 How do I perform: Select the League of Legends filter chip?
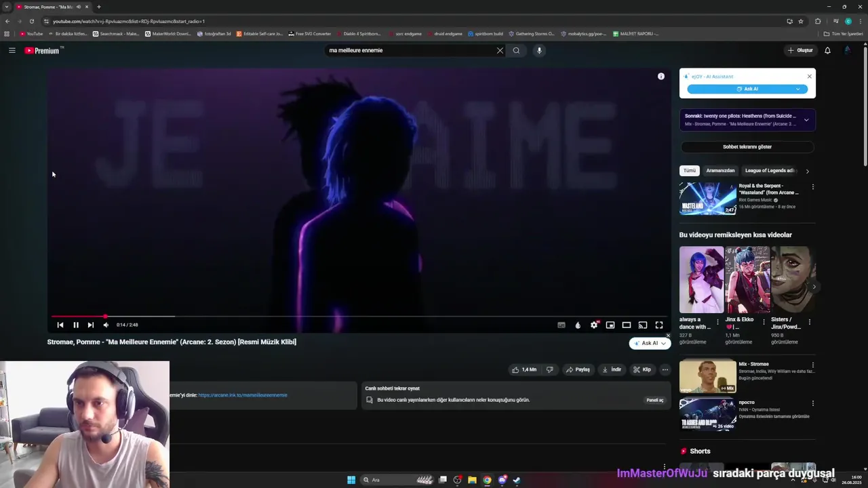770,171
